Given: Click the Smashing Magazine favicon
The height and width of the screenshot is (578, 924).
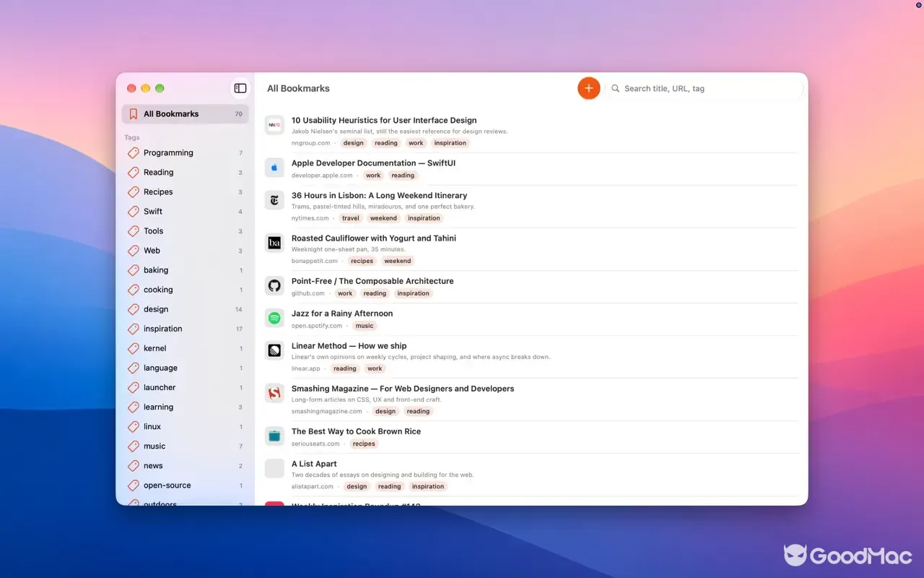Looking at the screenshot, I should [x=274, y=393].
